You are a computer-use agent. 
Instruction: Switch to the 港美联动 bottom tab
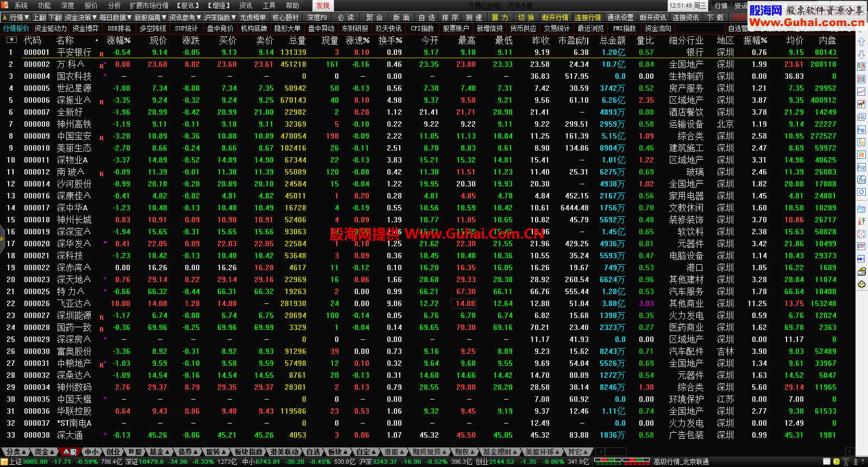click(x=284, y=452)
